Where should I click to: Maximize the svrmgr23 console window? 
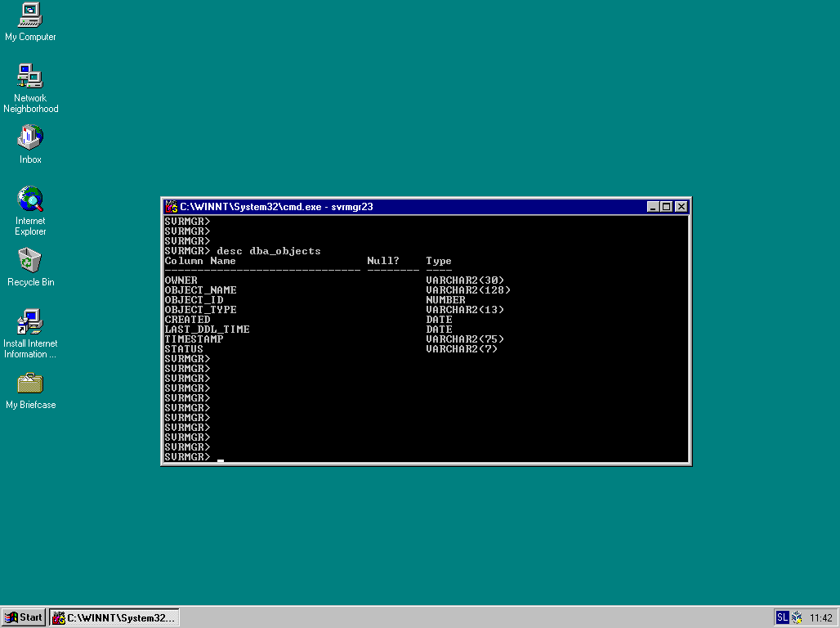(666, 207)
